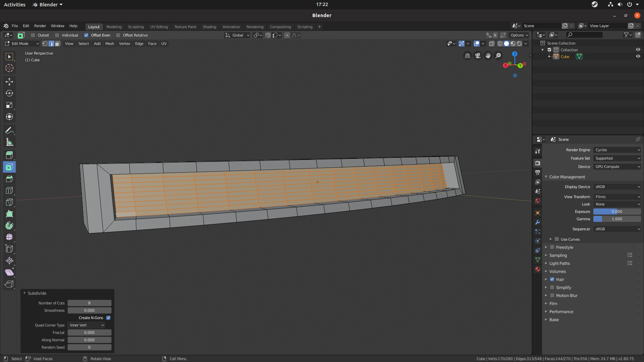
Task: Select the Rotate tool
Action: coord(9,94)
